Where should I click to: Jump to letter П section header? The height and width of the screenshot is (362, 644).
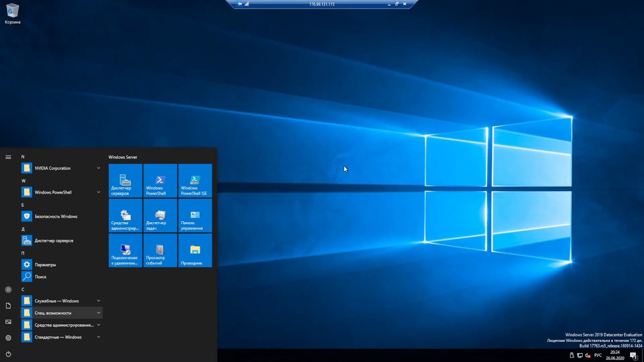click(23, 253)
